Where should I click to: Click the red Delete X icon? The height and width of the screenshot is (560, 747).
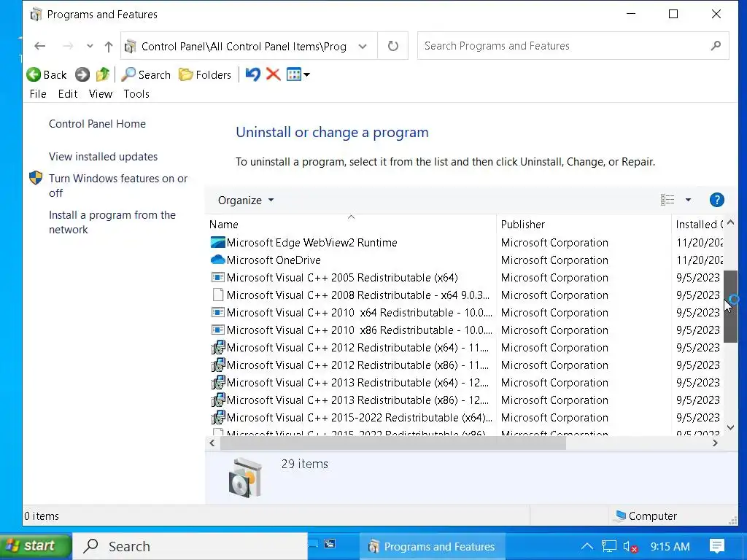coord(273,74)
